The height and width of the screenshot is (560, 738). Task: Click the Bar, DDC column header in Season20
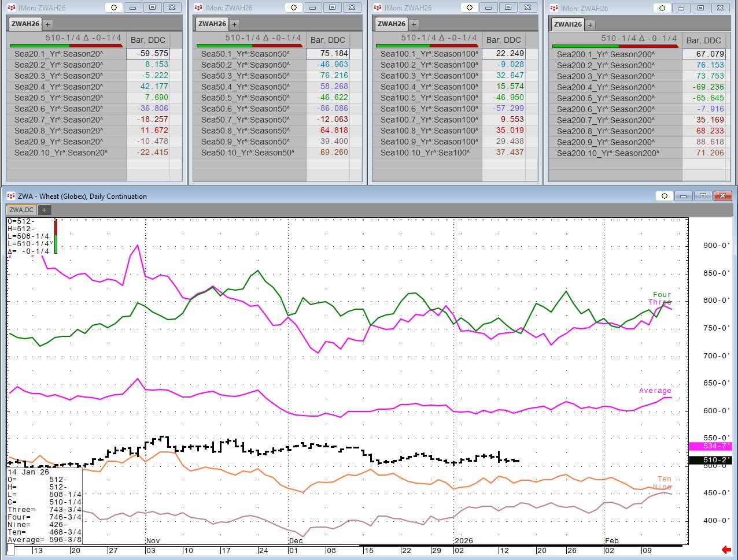pos(147,40)
